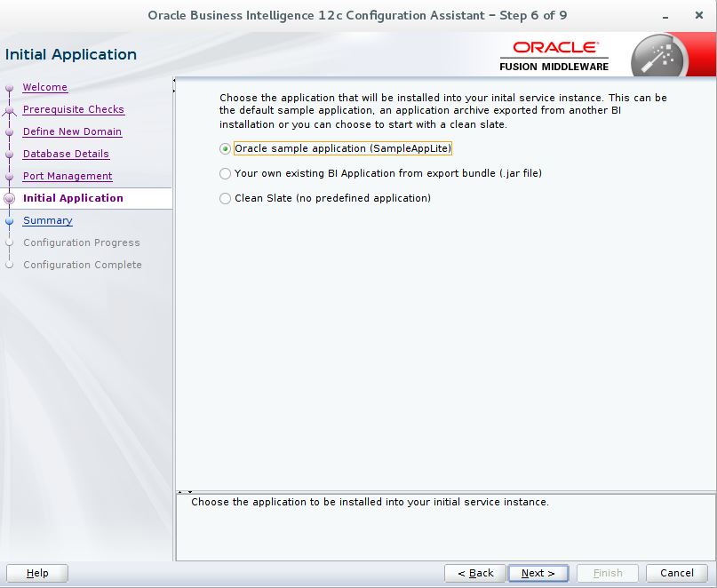Choose your own existing BI Application option
This screenshot has width=717, height=588.
[225, 173]
